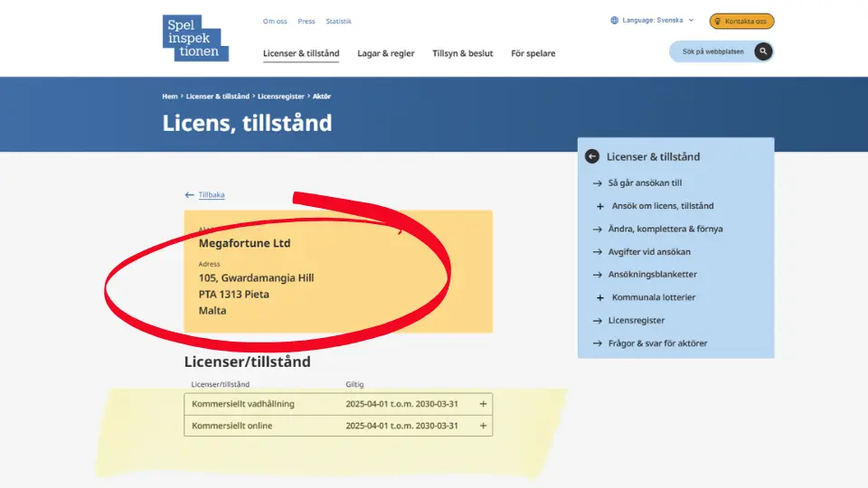Click validity dates of Kommersiellt vadhållning

point(401,404)
